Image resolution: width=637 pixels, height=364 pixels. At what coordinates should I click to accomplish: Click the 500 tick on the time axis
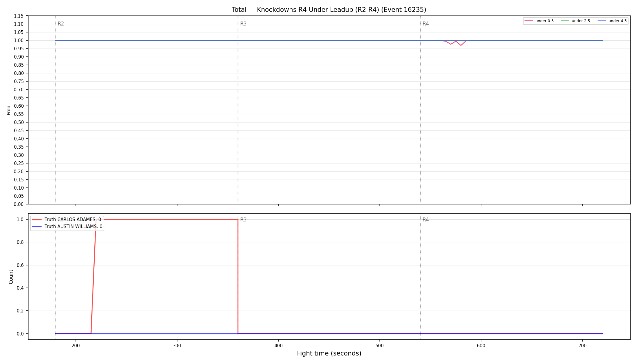[x=380, y=345]
